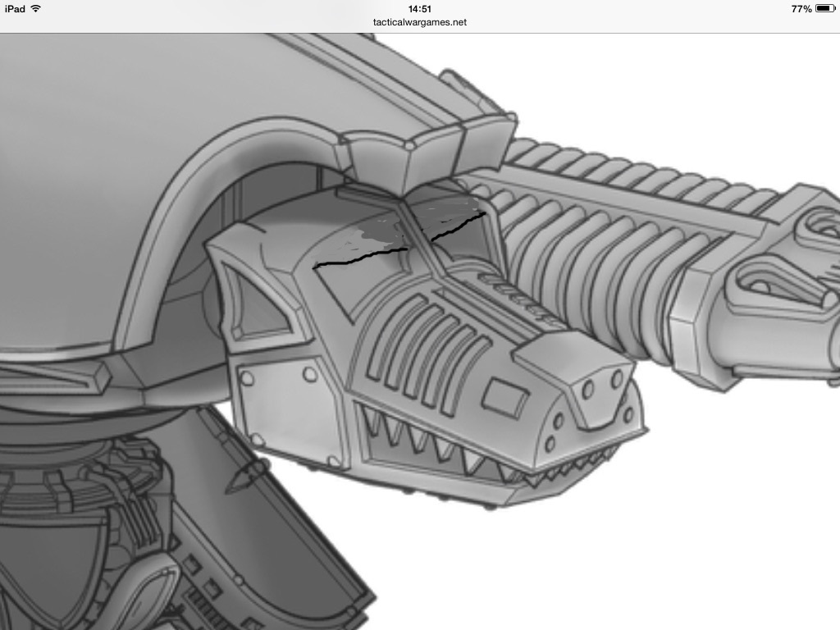The image size is (840, 630).
Task: Tap the iPad carrier label
Action: coord(15,8)
